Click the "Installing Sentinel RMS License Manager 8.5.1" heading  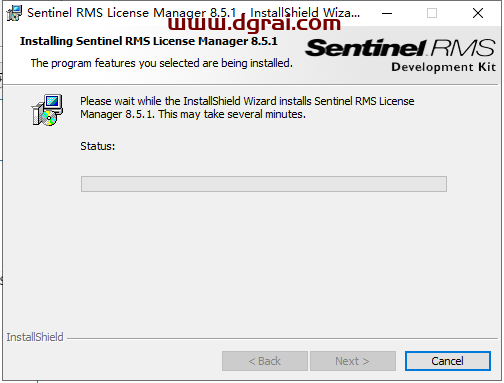149,41
